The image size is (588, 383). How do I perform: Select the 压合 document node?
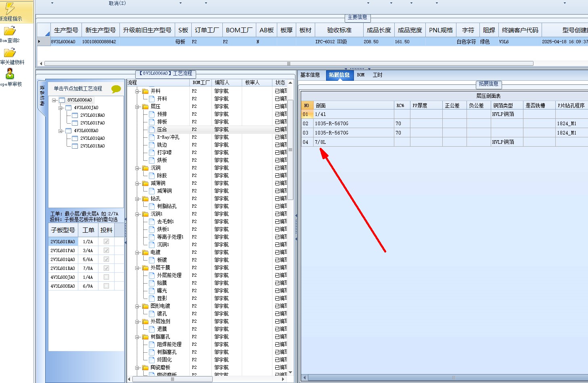click(x=162, y=129)
